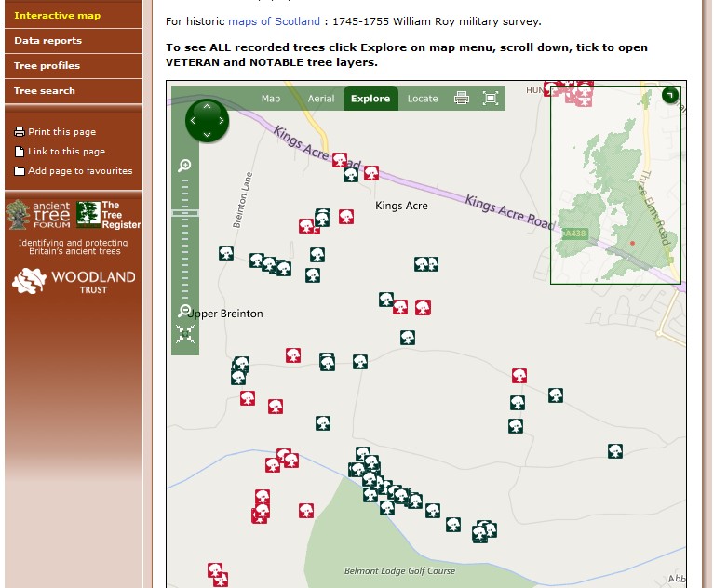Pan map right with compass arrow

point(222,121)
